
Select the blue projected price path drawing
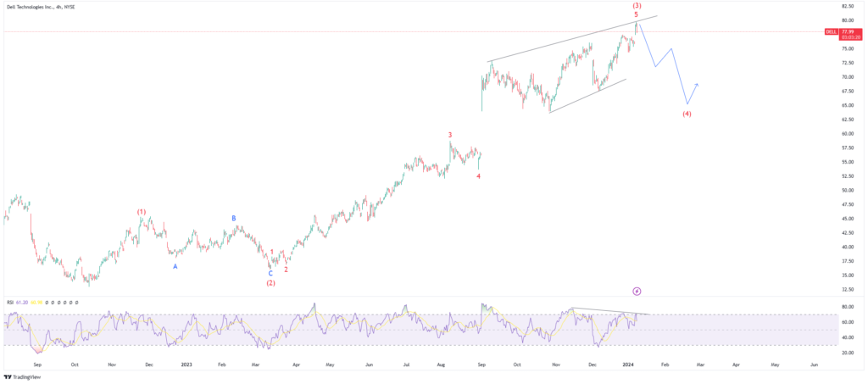(668, 64)
